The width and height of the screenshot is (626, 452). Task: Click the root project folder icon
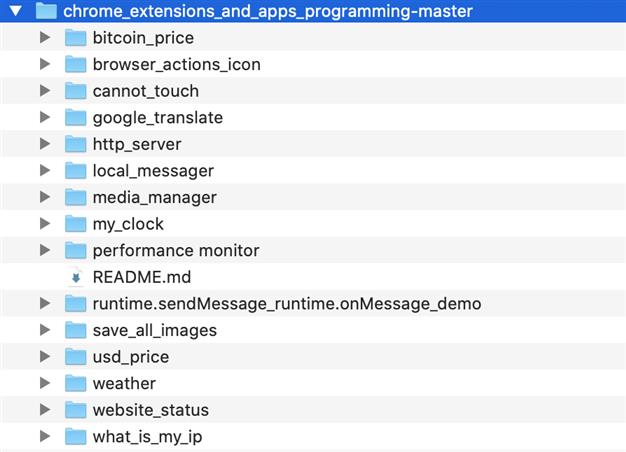click(46, 11)
